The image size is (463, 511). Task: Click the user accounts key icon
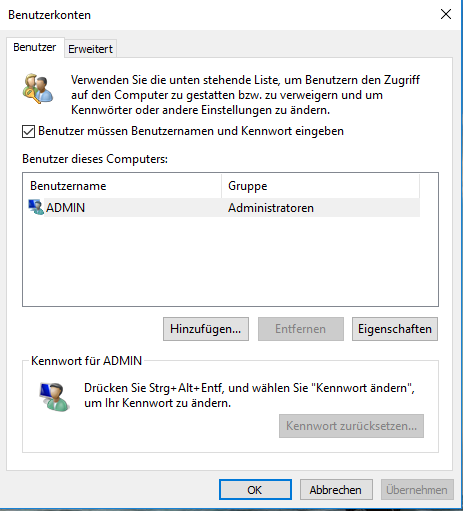coord(37,88)
